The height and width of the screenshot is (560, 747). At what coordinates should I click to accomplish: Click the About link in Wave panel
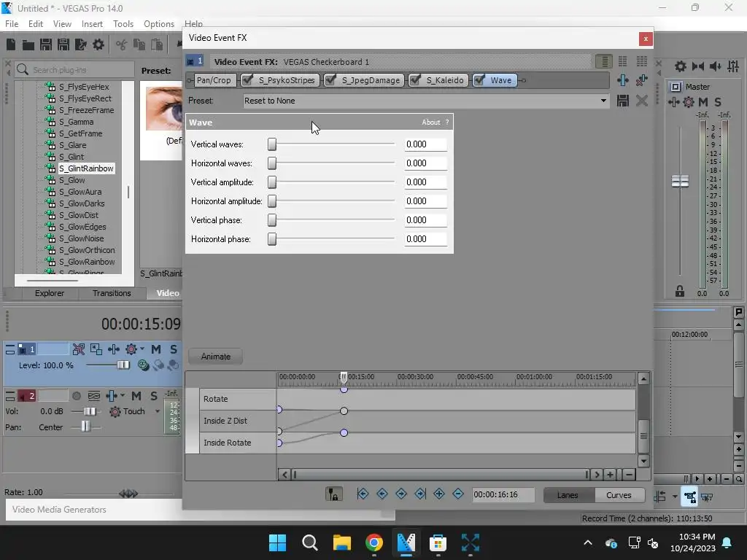(430, 122)
